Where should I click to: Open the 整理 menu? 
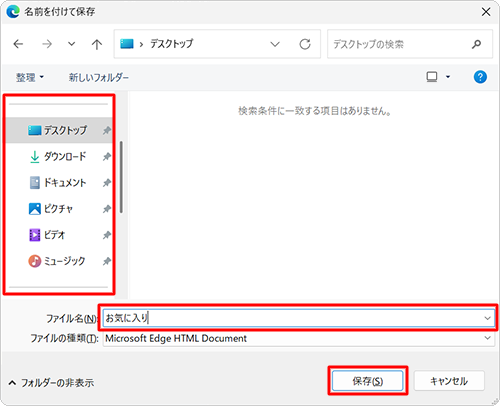(30, 77)
